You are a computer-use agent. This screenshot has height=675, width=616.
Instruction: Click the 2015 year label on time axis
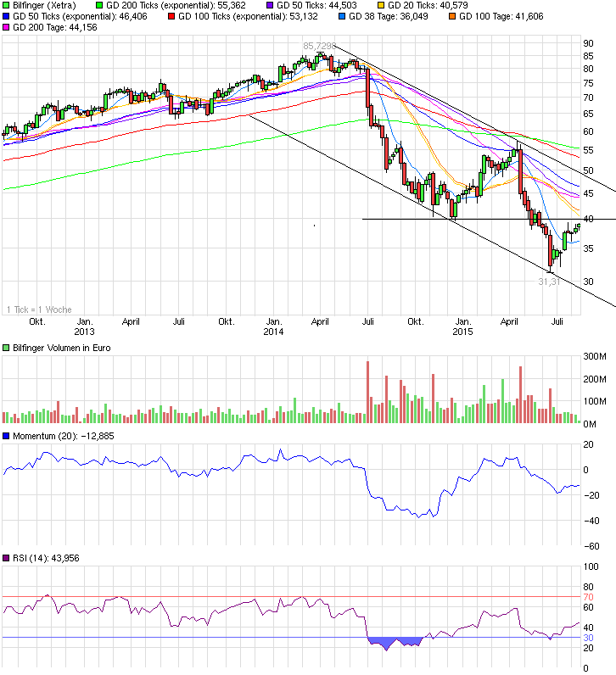point(462,332)
